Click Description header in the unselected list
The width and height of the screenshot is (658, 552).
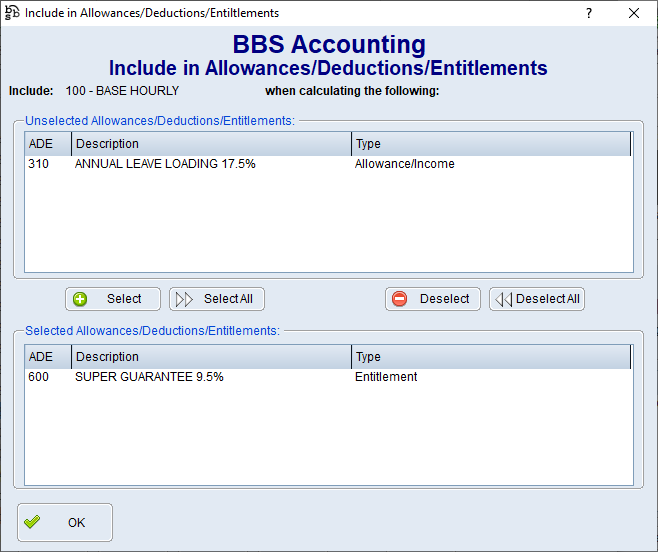(211, 144)
